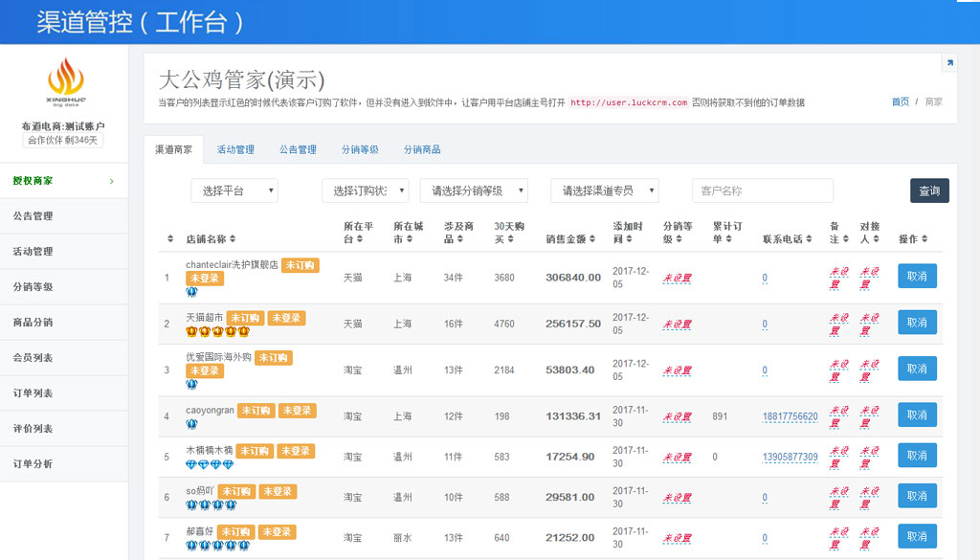Click 取消 for 天猫超市
This screenshot has height=560, width=980.
[917, 323]
